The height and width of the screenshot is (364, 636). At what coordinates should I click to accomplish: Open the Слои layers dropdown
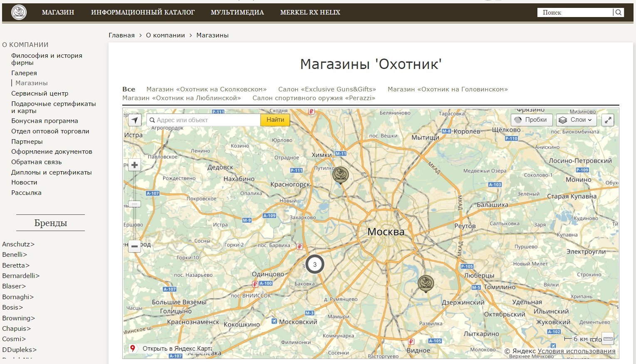[x=576, y=120]
